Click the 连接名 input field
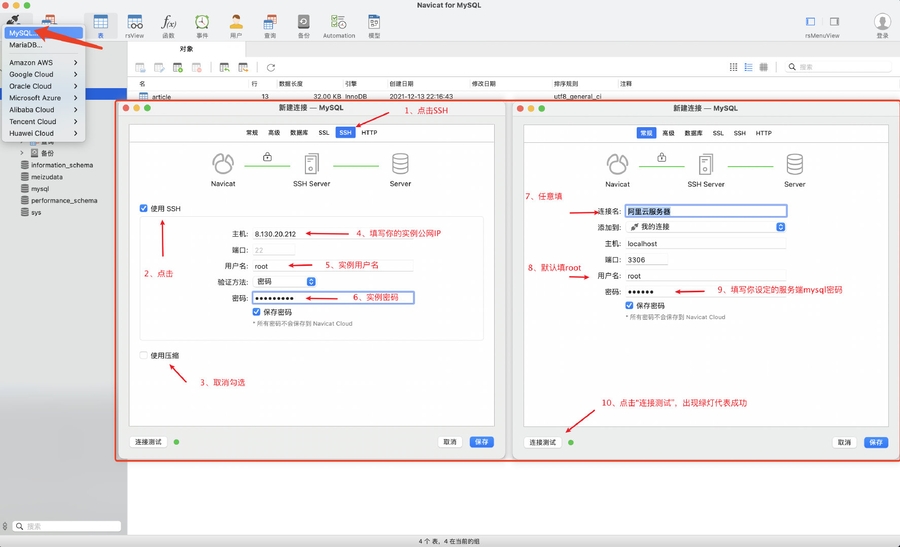The width and height of the screenshot is (900, 547). tap(705, 211)
